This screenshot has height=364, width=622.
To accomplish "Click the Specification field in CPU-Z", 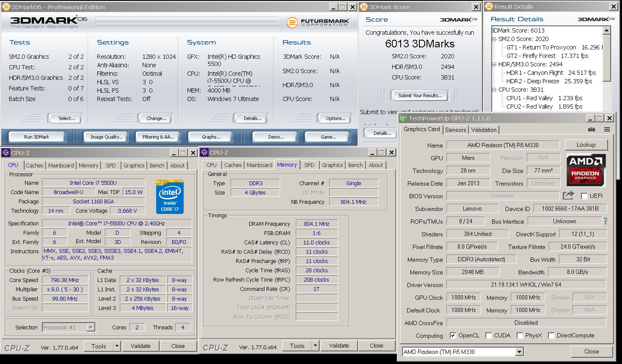I will (x=117, y=223).
